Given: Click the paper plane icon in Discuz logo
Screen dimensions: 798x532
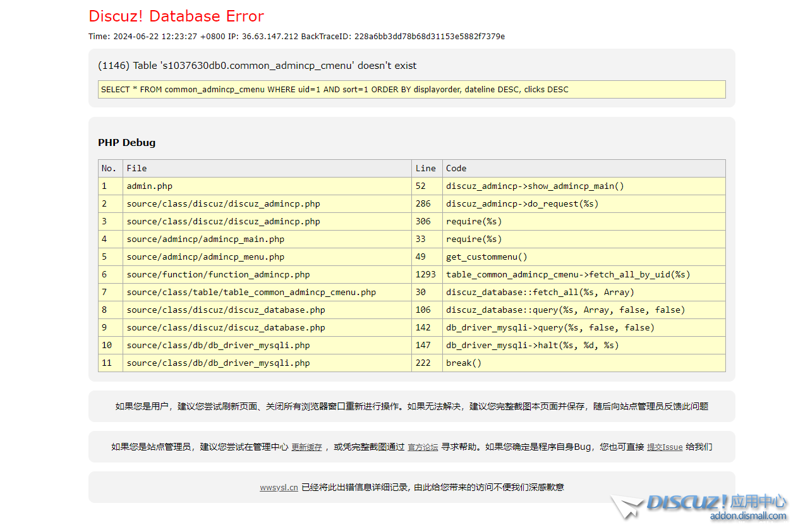Looking at the screenshot, I should coord(626,507).
